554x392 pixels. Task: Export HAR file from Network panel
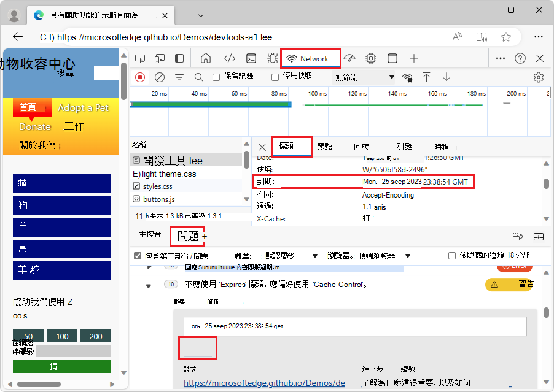click(x=447, y=77)
